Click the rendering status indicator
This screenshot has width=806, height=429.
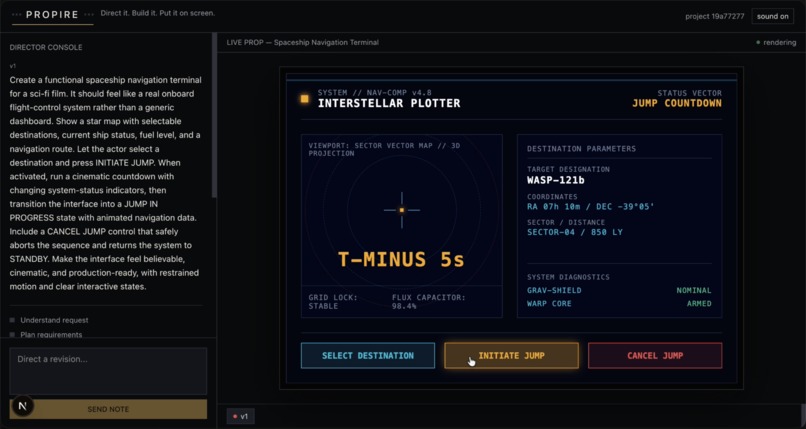[x=776, y=42]
